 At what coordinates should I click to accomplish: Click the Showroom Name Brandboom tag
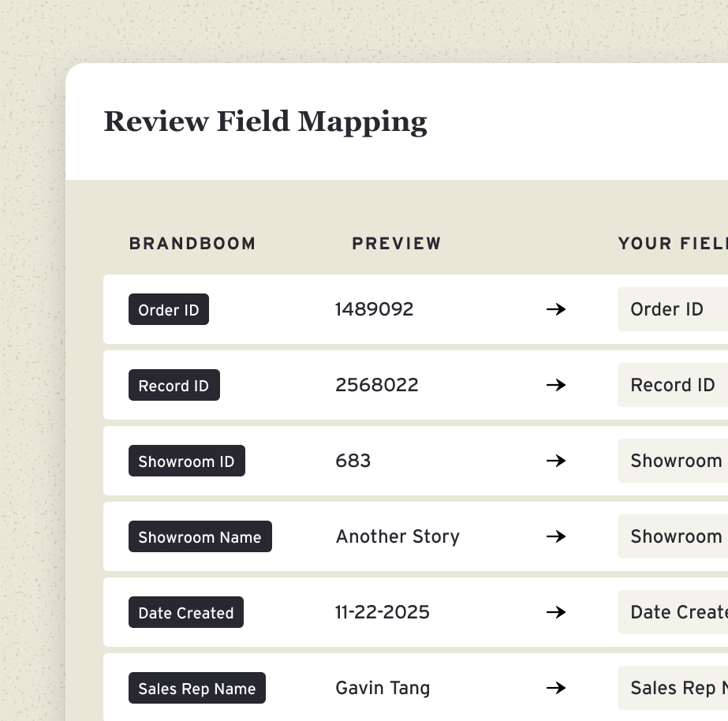[x=200, y=536]
